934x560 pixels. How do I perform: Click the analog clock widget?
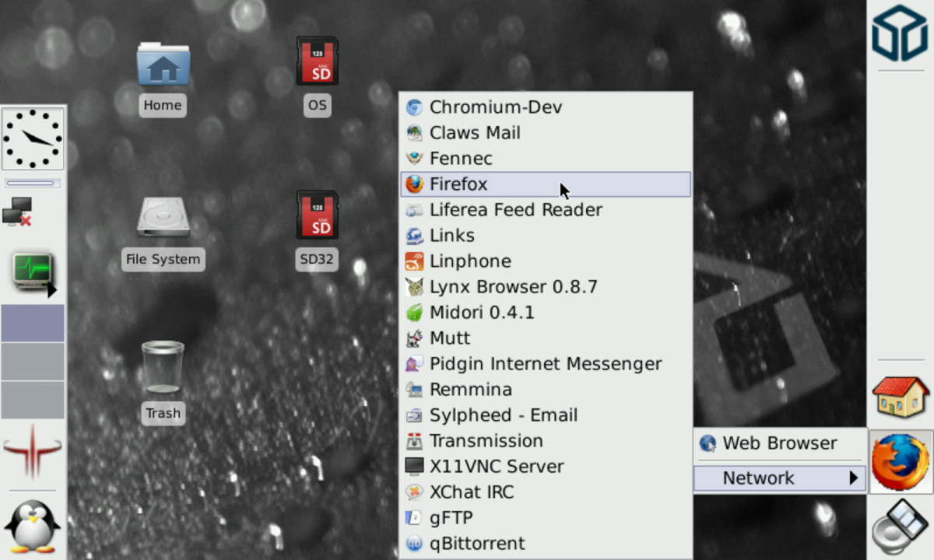point(33,138)
